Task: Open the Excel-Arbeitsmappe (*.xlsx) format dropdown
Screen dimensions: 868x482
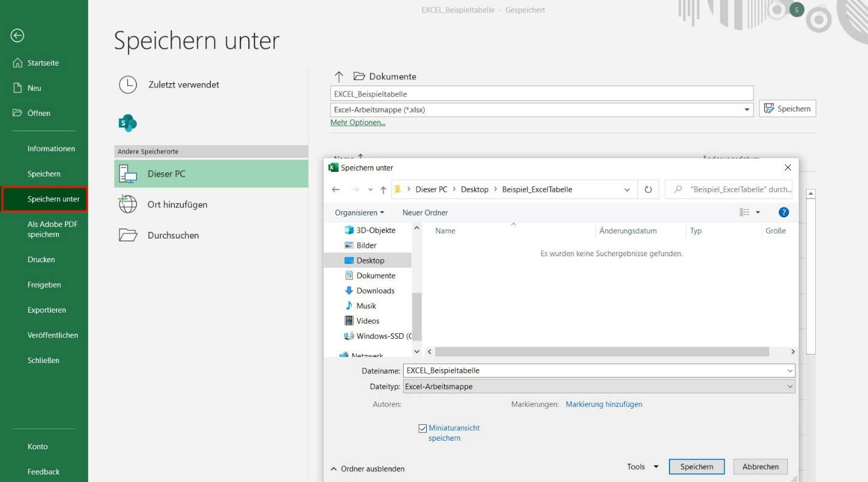Action: click(541, 109)
